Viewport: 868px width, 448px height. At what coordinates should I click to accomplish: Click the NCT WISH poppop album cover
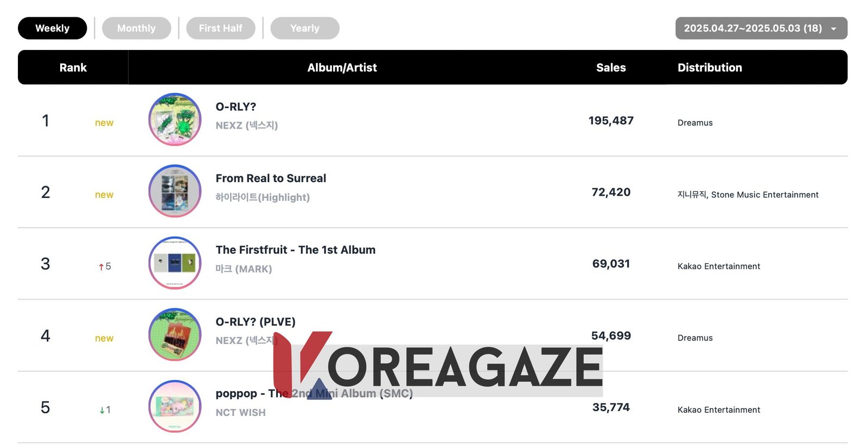[x=175, y=406]
